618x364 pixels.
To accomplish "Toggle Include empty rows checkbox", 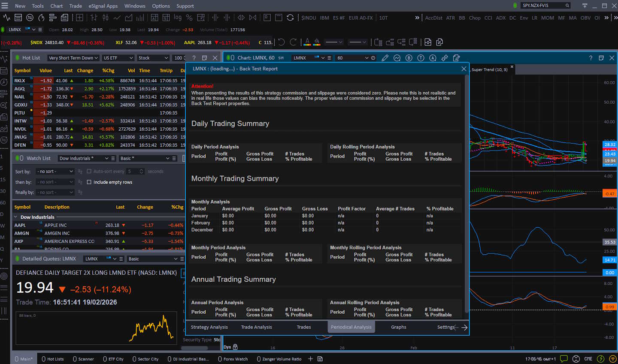I will click(89, 182).
